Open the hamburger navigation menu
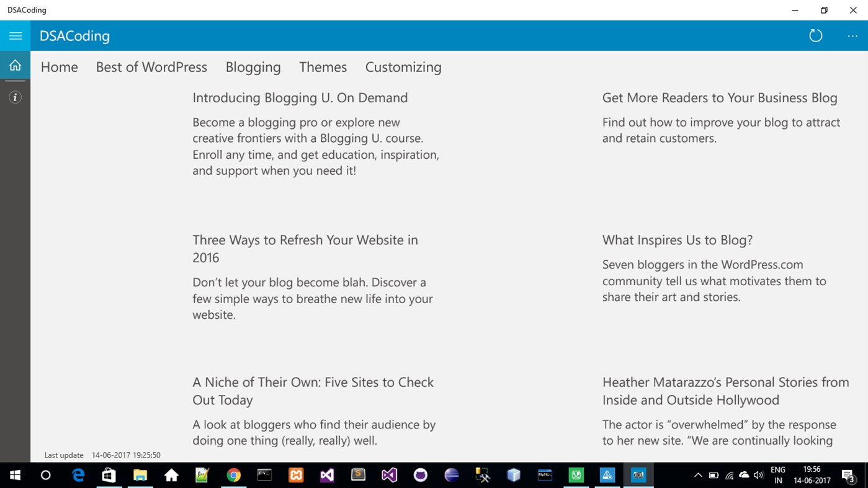This screenshot has width=868, height=488. click(15, 35)
